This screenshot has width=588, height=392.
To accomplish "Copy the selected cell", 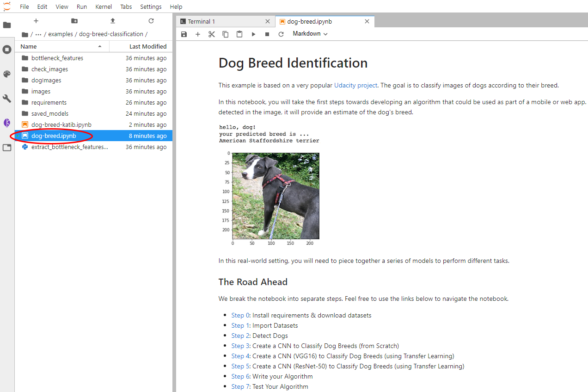I will 226,34.
